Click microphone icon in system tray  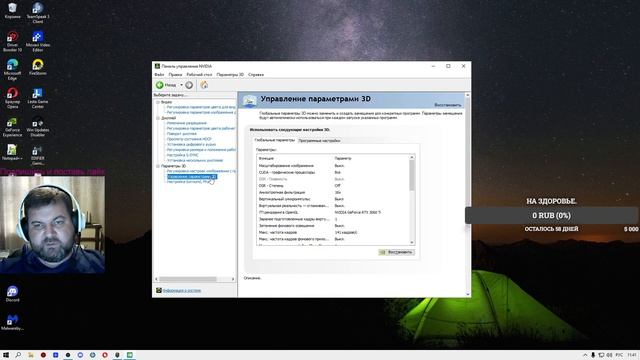(x=593, y=355)
